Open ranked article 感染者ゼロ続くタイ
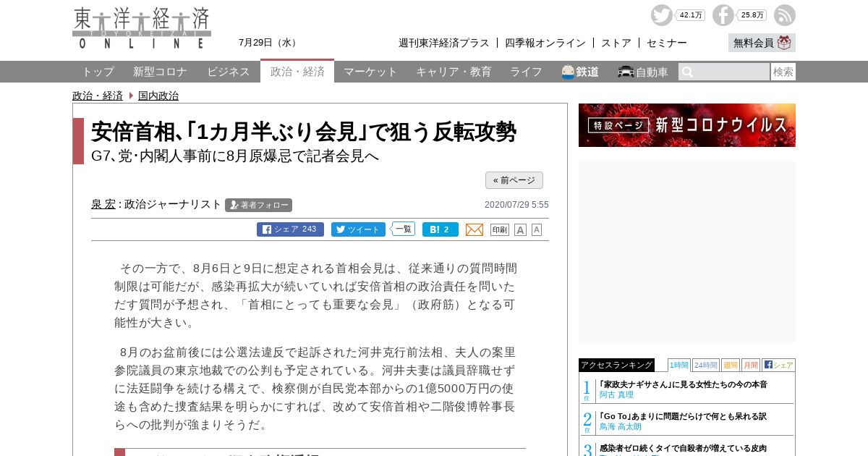Viewport: 868px width, 456px height. (x=683, y=449)
